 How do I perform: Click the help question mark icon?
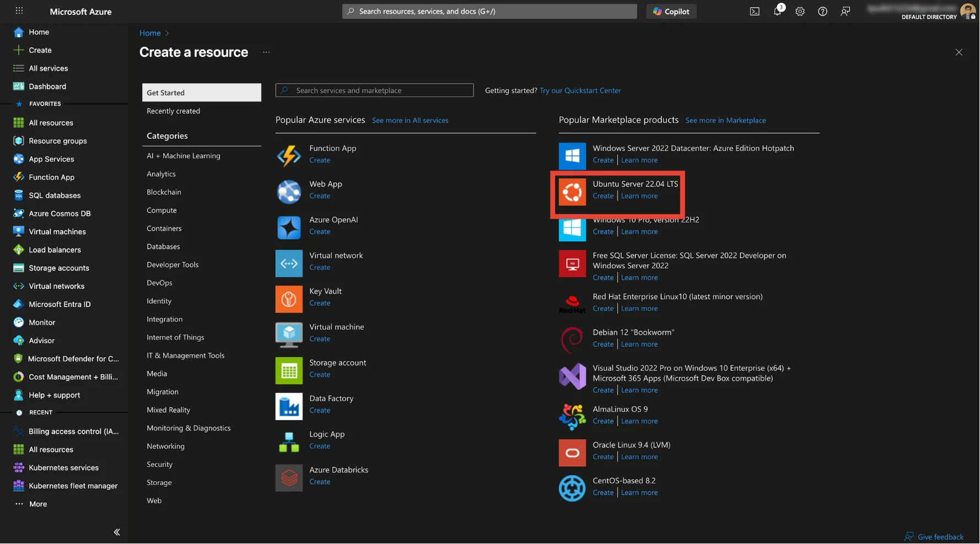822,12
